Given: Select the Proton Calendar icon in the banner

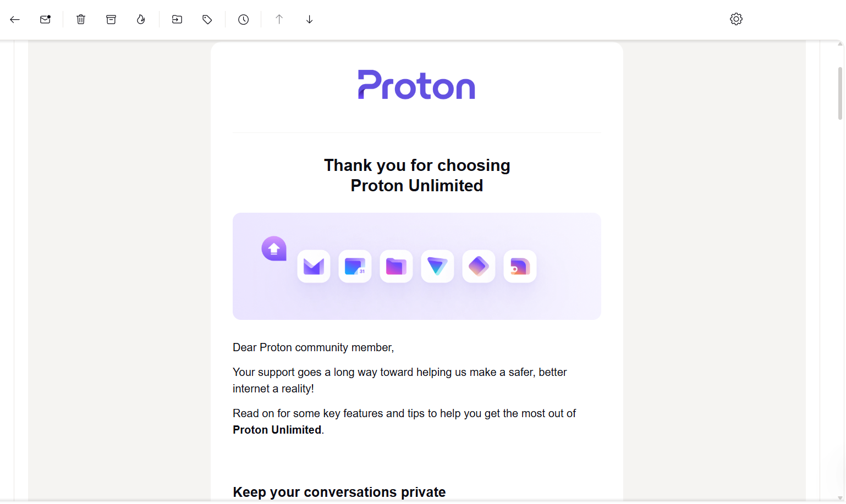Looking at the screenshot, I should (x=354, y=266).
